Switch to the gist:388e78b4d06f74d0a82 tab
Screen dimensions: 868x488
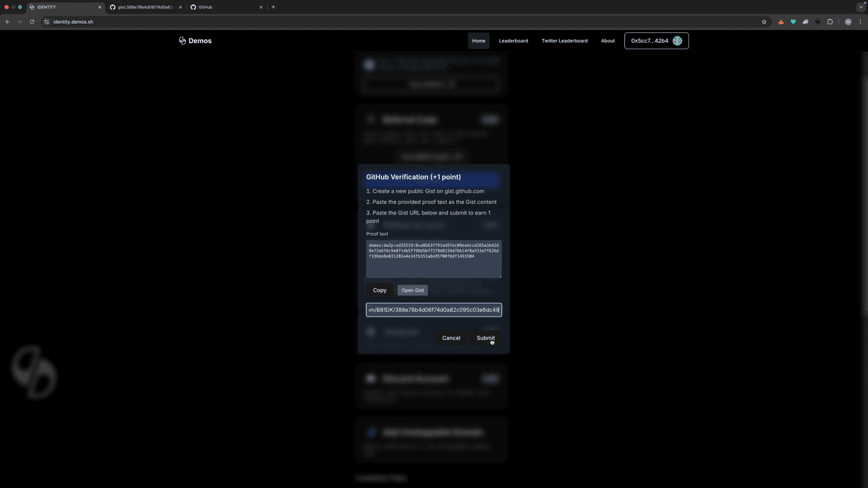click(143, 7)
